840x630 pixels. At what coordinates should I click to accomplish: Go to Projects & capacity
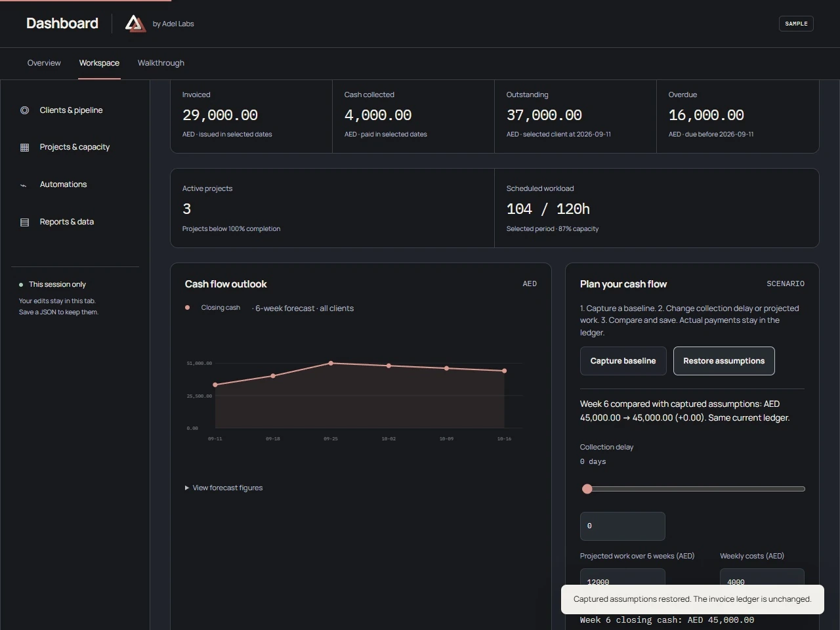(x=75, y=147)
